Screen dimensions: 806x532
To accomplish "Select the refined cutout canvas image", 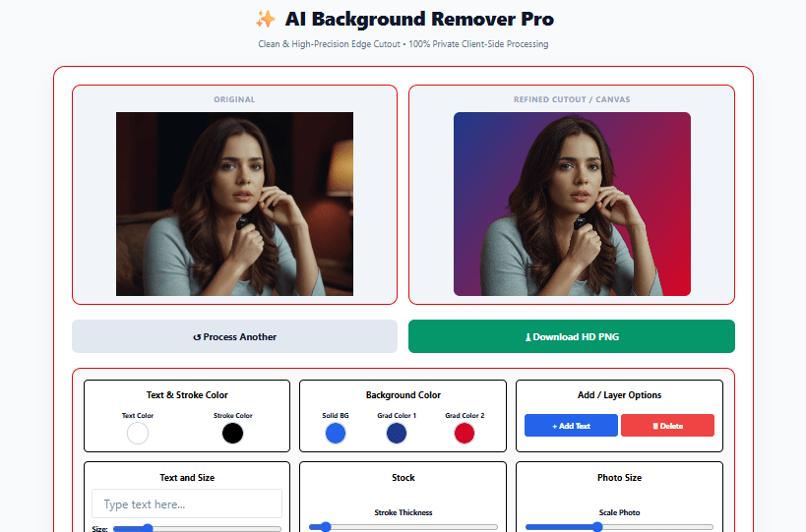I will [x=572, y=204].
